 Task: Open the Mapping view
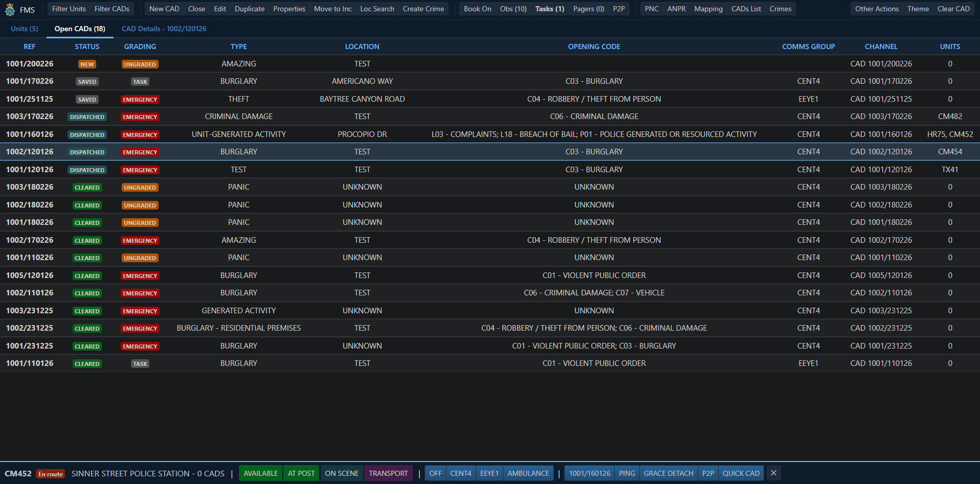pos(708,9)
